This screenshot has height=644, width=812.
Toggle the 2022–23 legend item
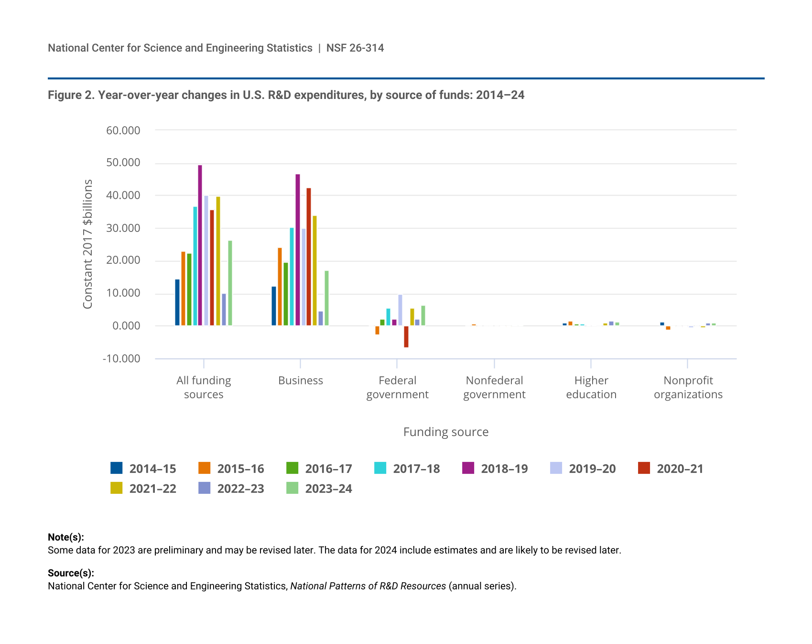pyautogui.click(x=240, y=489)
